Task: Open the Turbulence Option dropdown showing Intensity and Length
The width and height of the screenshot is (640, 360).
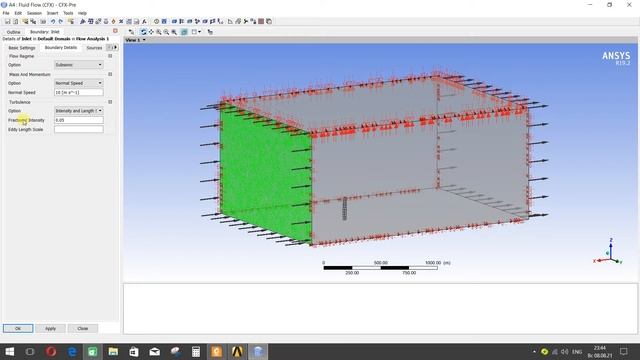Action: (79, 111)
